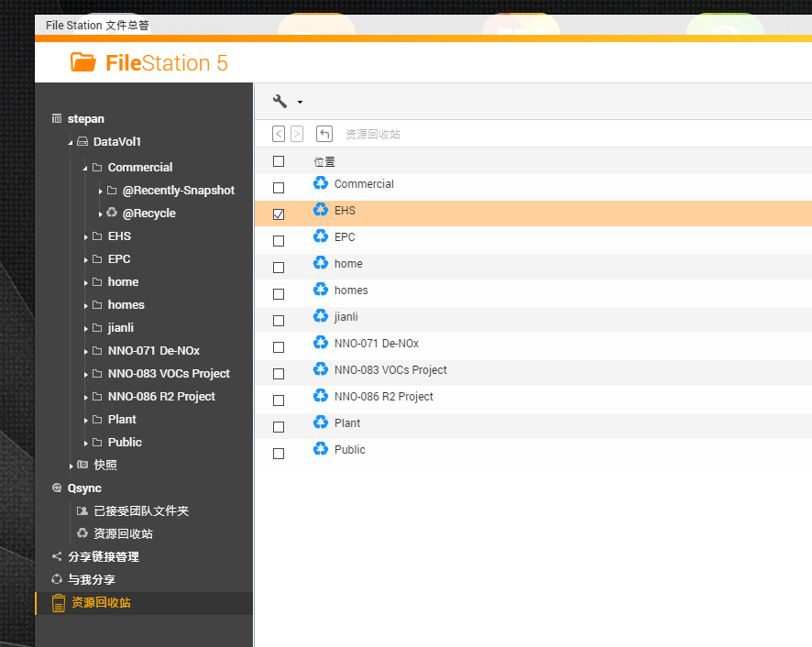Click the NNO-071 De-NOx recycle icon
This screenshot has height=647, width=812.
pos(321,343)
